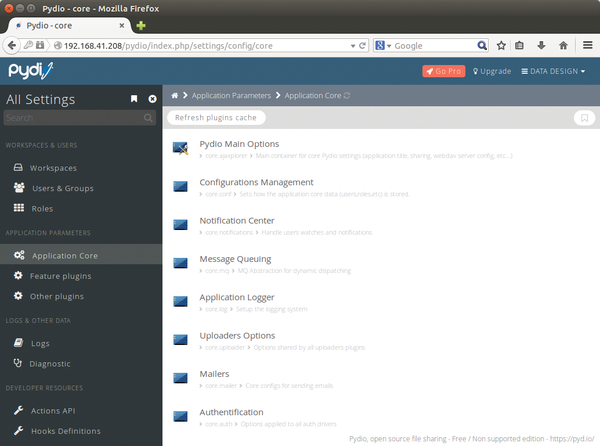Image resolution: width=600 pixels, height=446 pixels.
Task: Go back with Firefox back arrow
Action: (x=12, y=45)
